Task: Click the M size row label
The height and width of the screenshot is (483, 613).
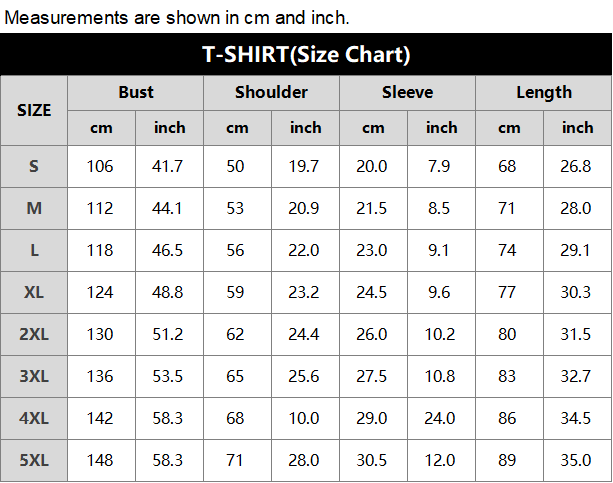Action: [x=34, y=208]
